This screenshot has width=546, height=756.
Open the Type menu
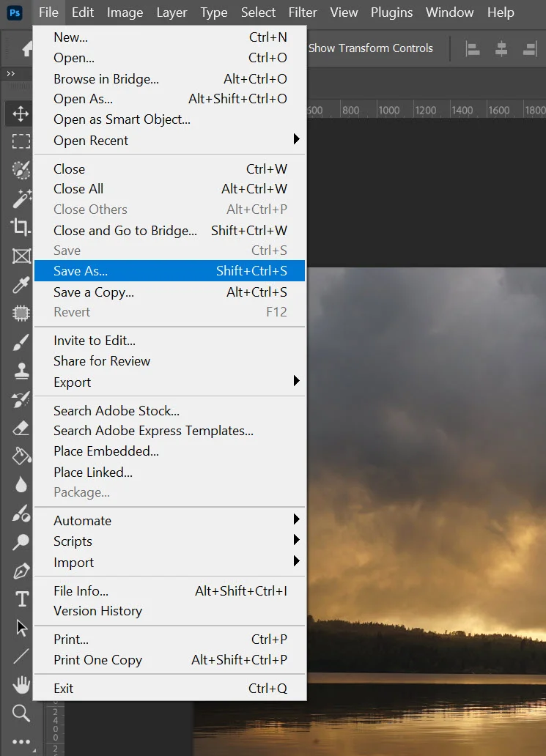(x=214, y=12)
